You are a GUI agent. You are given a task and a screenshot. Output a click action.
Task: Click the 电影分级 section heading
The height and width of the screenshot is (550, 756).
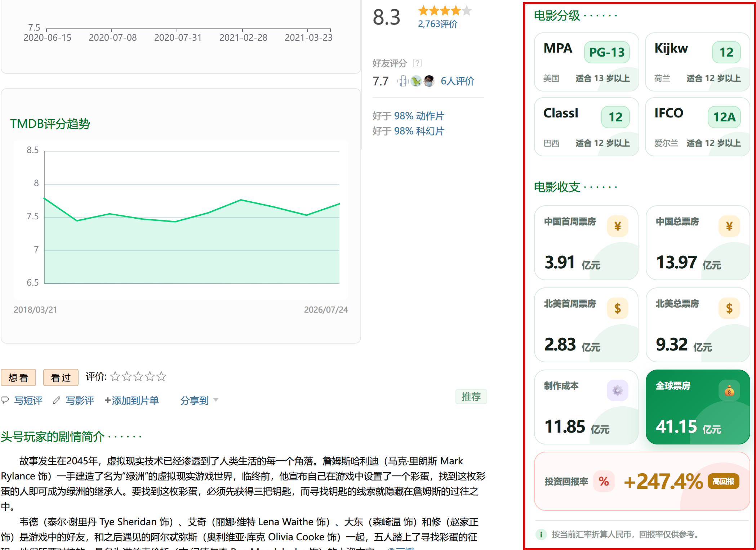click(x=557, y=15)
